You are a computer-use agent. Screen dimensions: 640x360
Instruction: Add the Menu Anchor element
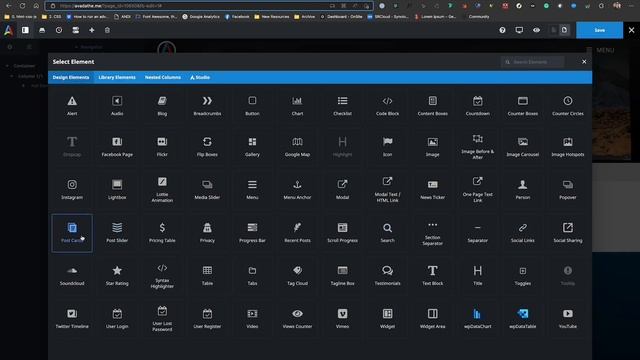[297, 189]
